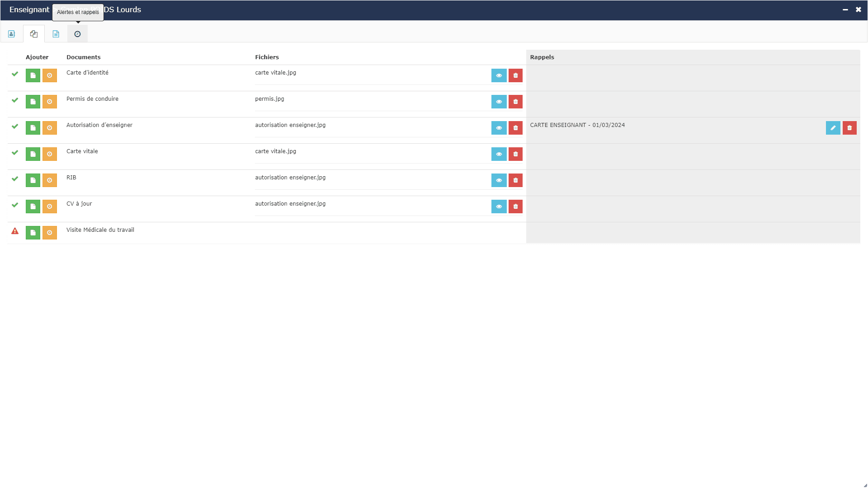Open the text sheet tab icon
Viewport: 868px width, 488px height.
(56, 34)
